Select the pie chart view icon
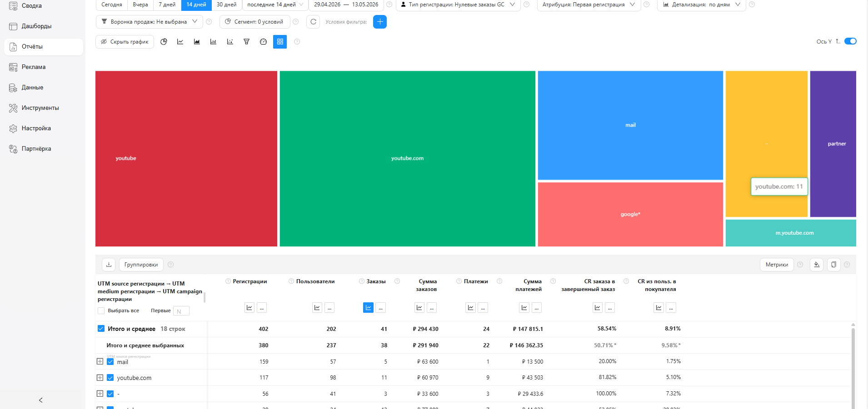The width and height of the screenshot is (868, 409). click(x=164, y=42)
